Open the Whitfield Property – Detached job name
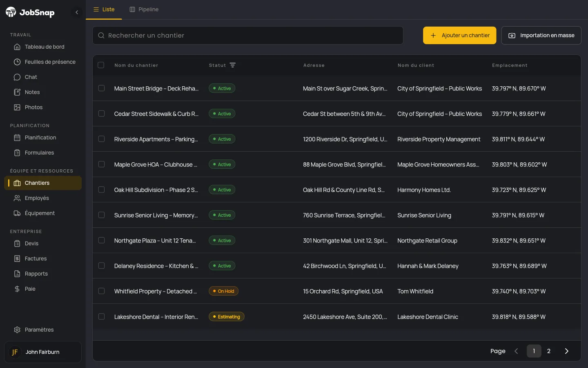The image size is (588, 368). 156,291
